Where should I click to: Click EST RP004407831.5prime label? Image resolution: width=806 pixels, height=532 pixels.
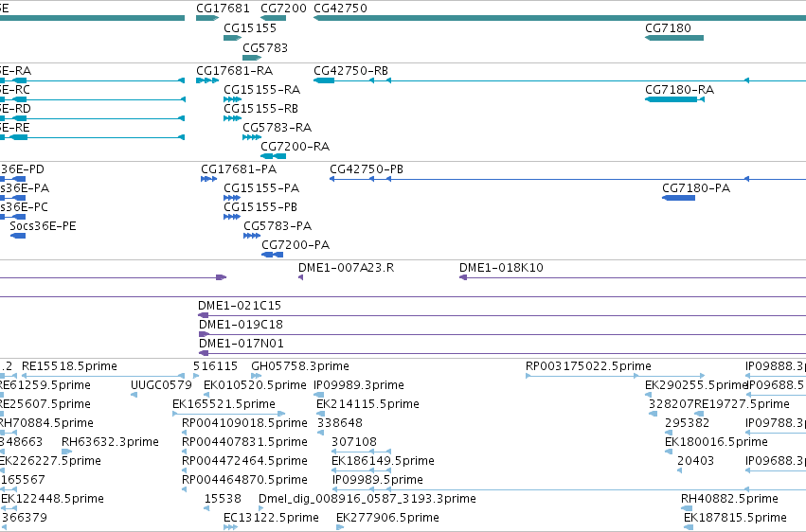[x=244, y=442]
